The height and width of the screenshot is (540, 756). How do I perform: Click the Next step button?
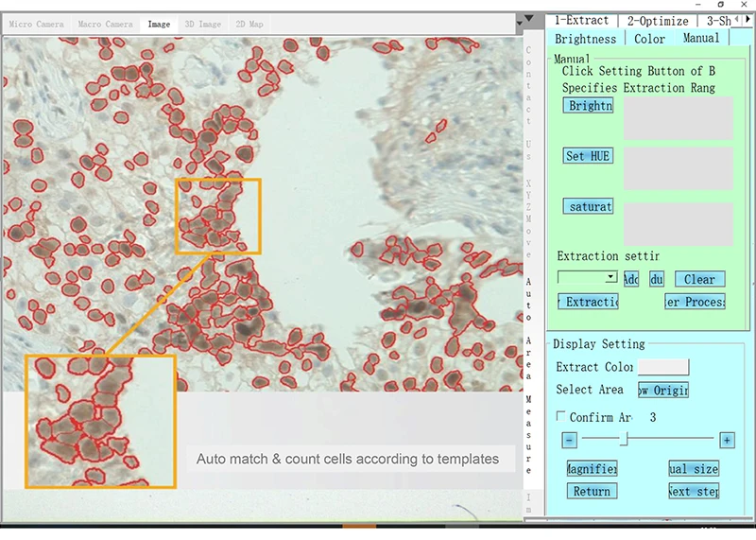point(694,491)
